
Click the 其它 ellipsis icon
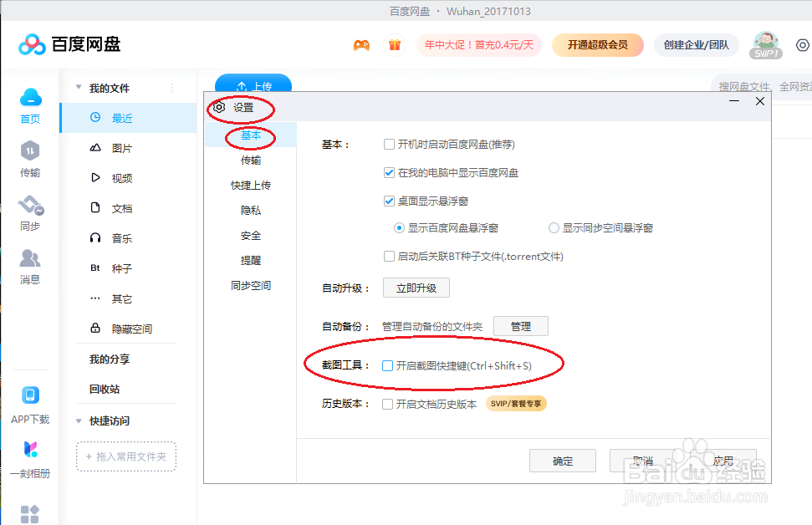[x=95, y=298]
